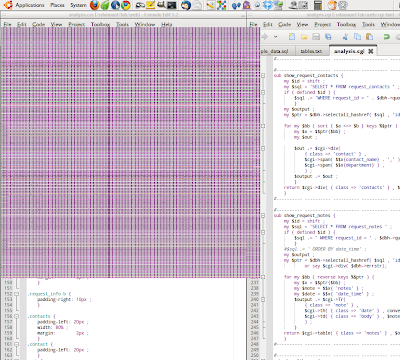Viewport: 400px width, 360px height.
Task: Open the Applications menu
Action: click(30, 5)
